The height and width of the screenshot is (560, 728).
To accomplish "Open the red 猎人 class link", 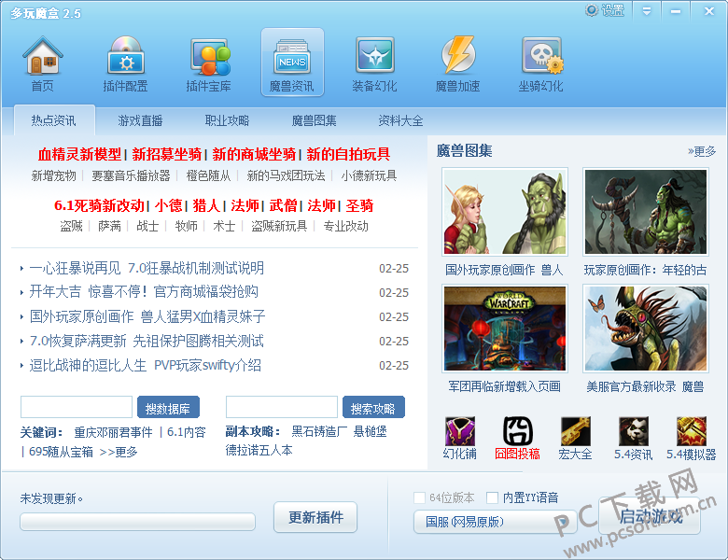I will [206, 205].
